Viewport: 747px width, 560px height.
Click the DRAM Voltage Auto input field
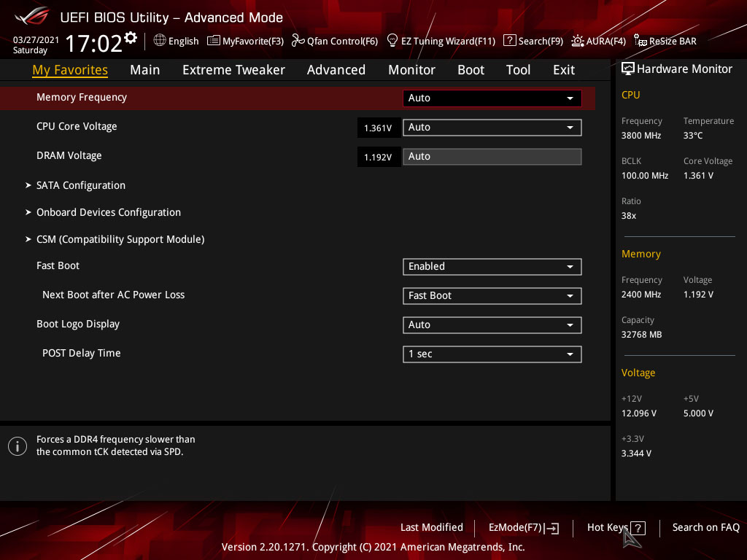pos(492,157)
